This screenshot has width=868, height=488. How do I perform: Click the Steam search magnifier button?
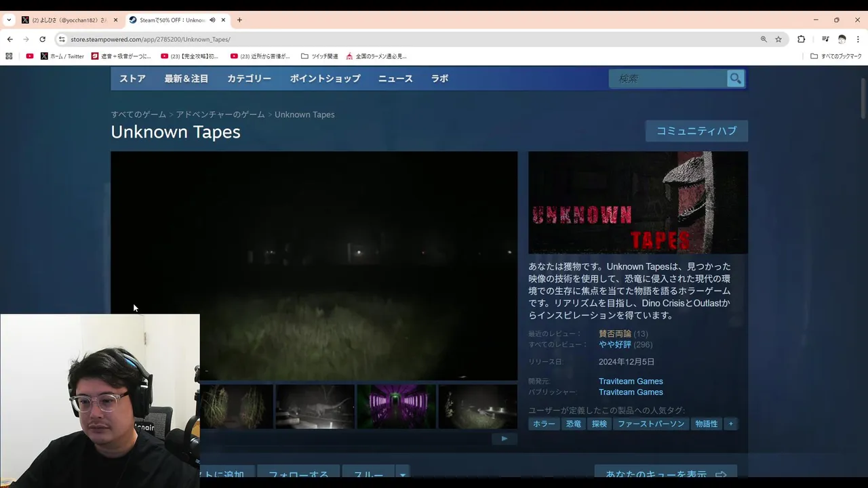(x=736, y=79)
